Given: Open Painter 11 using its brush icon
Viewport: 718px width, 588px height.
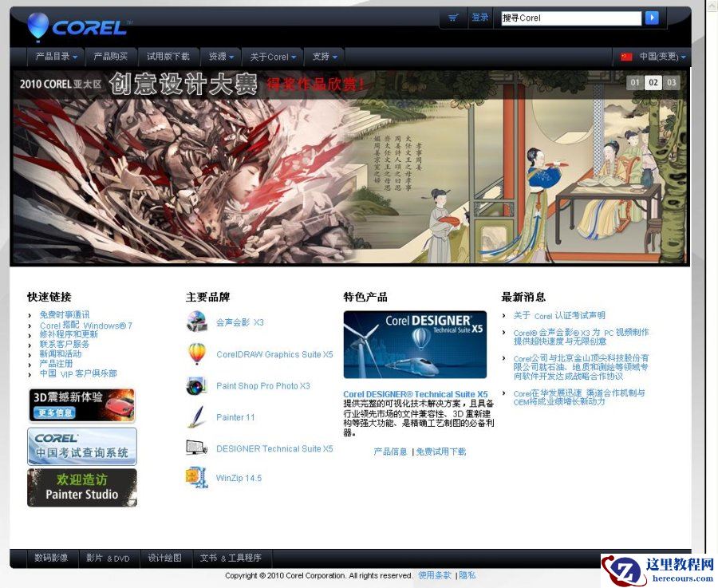Looking at the screenshot, I should point(196,416).
